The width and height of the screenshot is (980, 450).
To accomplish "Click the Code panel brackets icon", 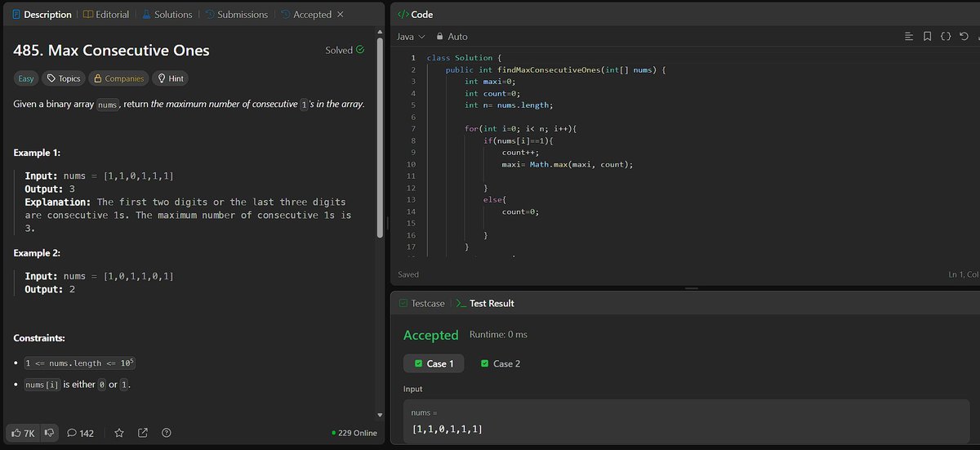I will coord(403,15).
